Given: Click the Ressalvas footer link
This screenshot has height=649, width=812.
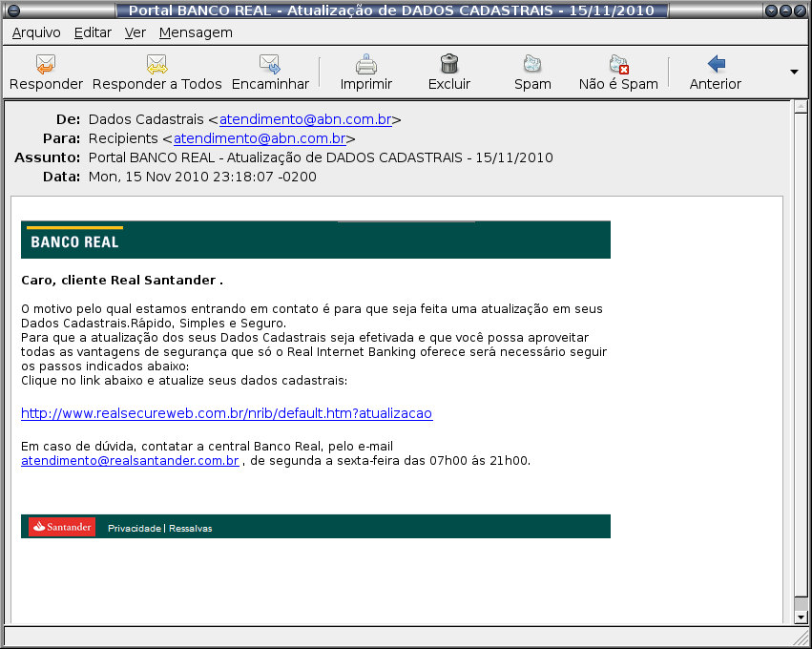Looking at the screenshot, I should (x=190, y=529).
